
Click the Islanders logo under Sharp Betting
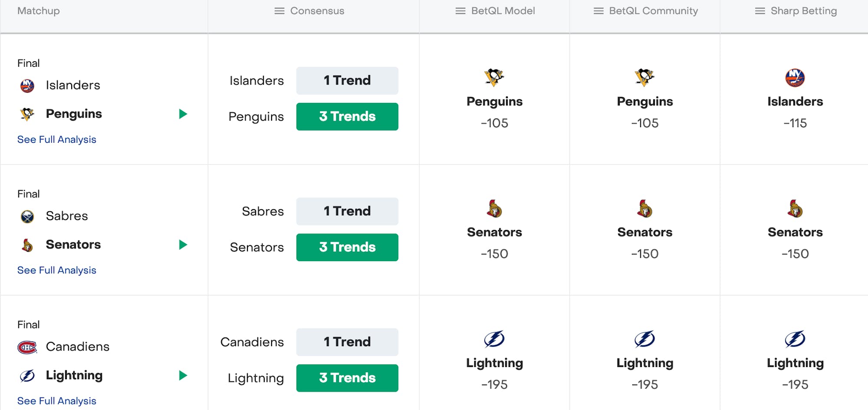pos(795,78)
